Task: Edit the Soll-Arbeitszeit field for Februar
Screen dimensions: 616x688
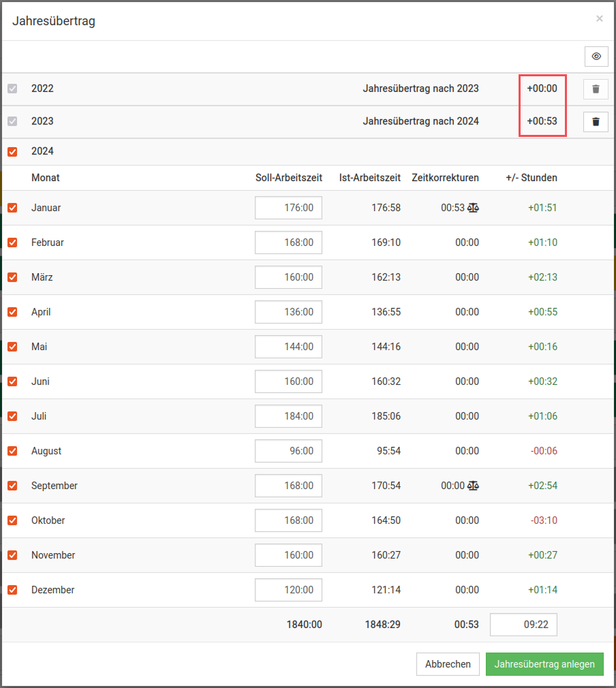Action: pos(288,243)
